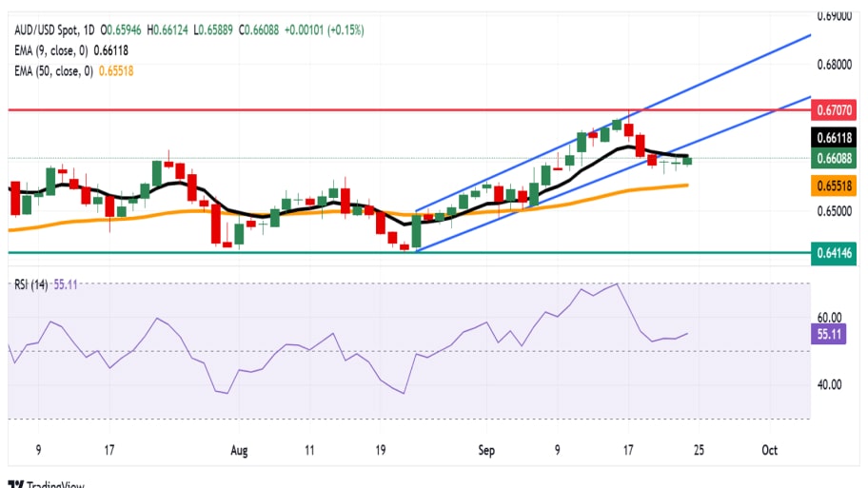Select the 40.00 level on RSI scale
Image resolution: width=868 pixels, height=488 pixels.
(x=830, y=384)
